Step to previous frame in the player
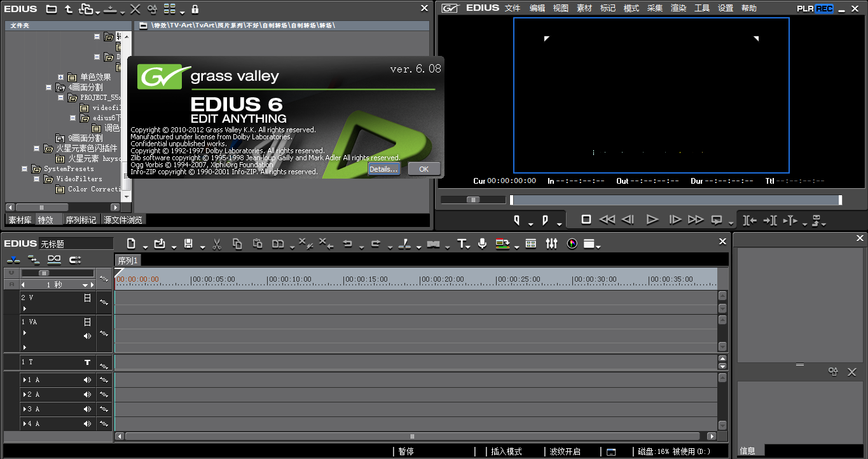868x459 pixels. point(628,219)
